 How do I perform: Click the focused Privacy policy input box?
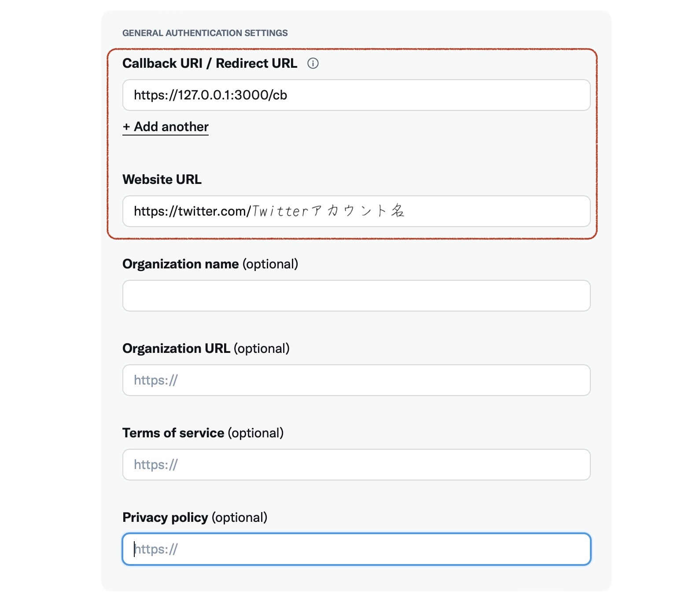click(x=356, y=549)
